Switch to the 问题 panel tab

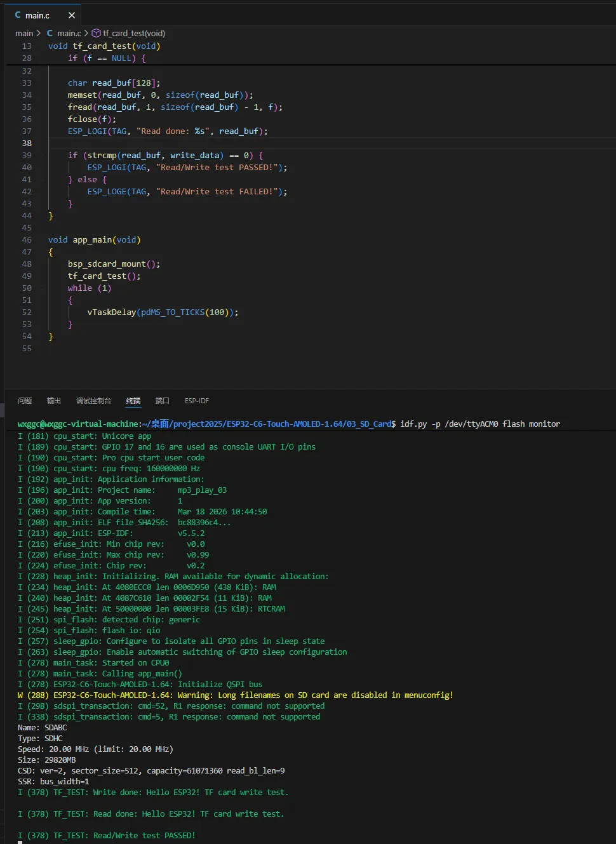[x=25, y=401]
